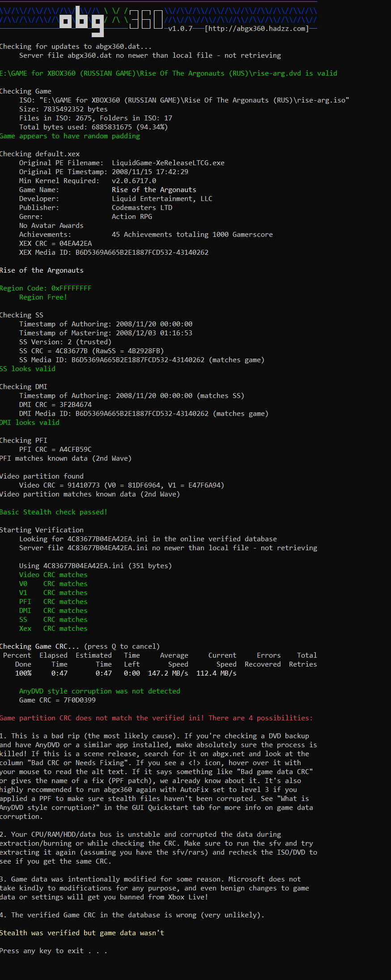Click the ISO path line ending rise-arg.iso
The image size is (391, 980).
tap(184, 100)
